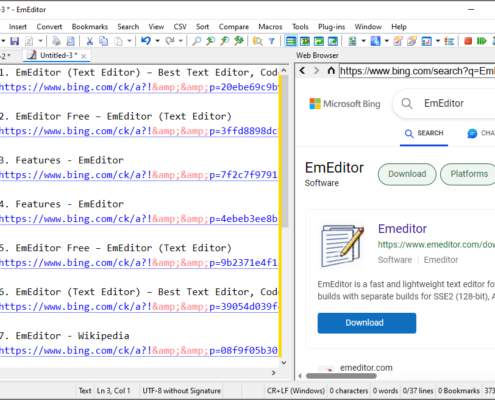The height and width of the screenshot is (400, 495).
Task: Open Properties for all configurations icon
Action: coord(412,41)
